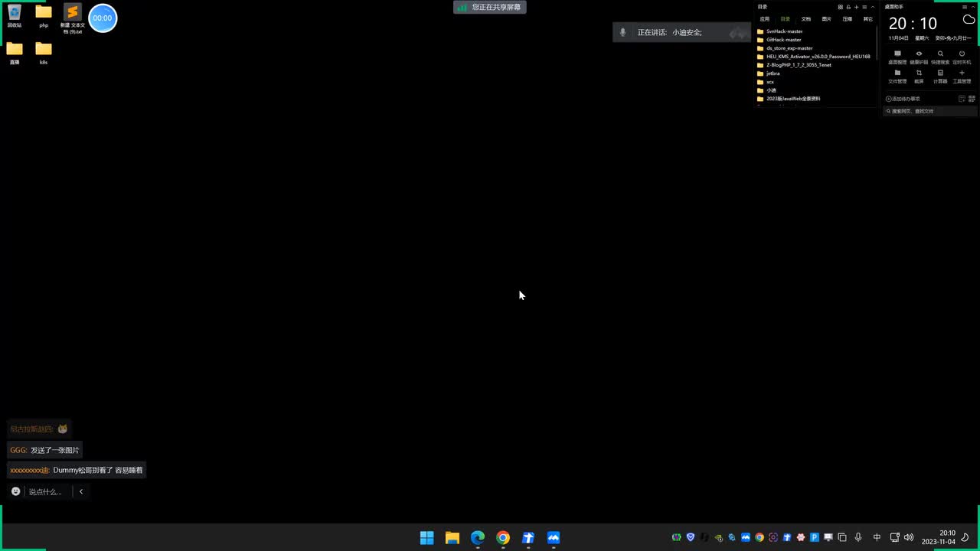Click the cloud weather icon
This screenshot has height=551, width=980.
click(969, 19)
